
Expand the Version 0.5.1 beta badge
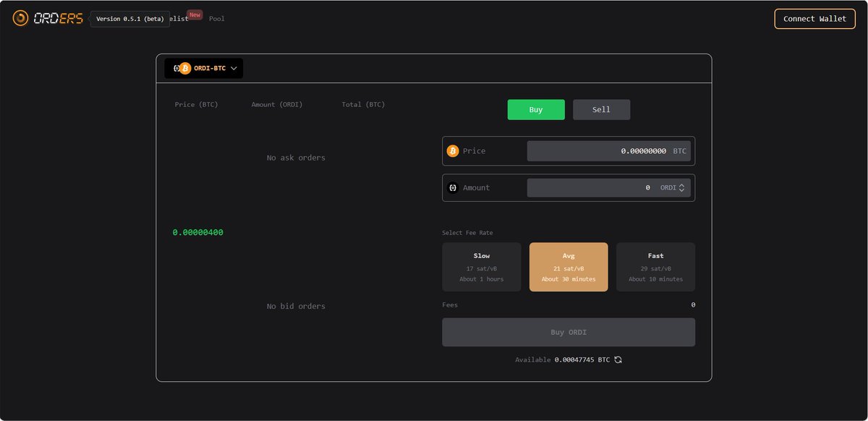(x=130, y=19)
